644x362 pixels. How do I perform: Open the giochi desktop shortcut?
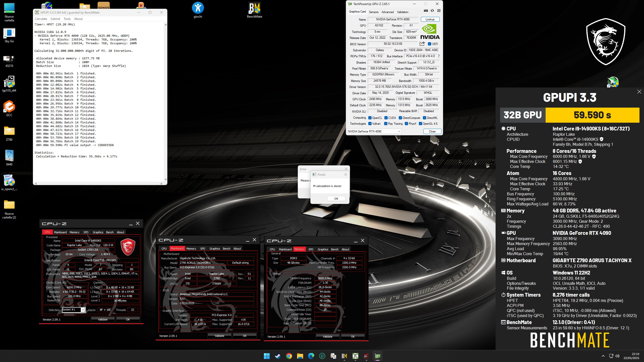(198, 10)
